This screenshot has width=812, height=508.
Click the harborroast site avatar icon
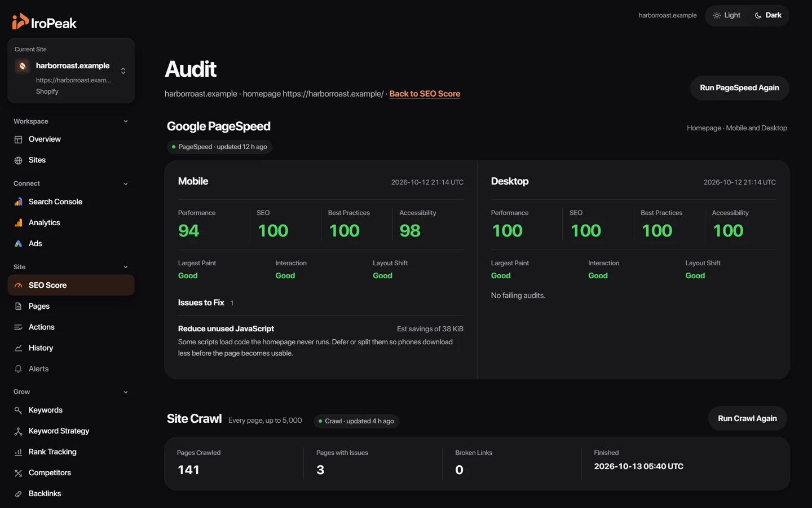click(x=23, y=66)
